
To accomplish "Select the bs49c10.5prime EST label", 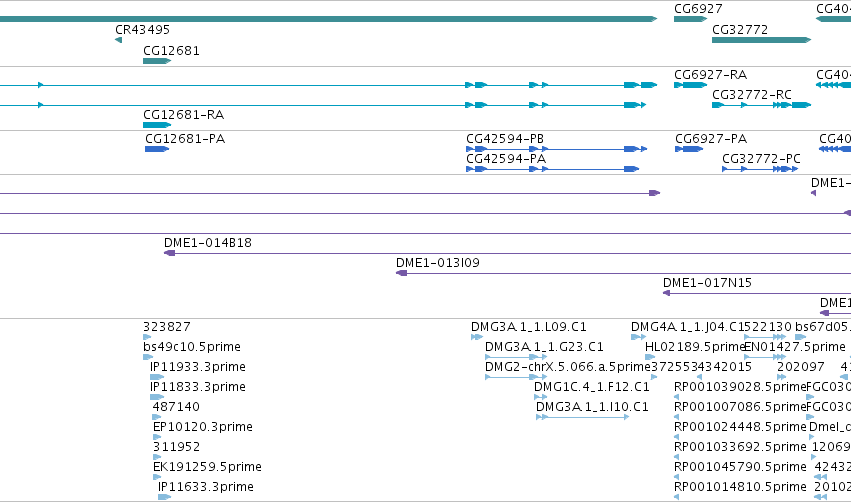I will pyautogui.click(x=192, y=347).
